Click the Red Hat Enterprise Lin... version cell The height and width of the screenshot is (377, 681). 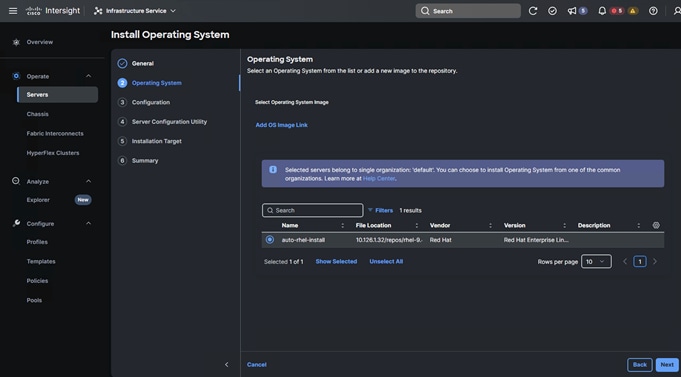click(x=536, y=240)
